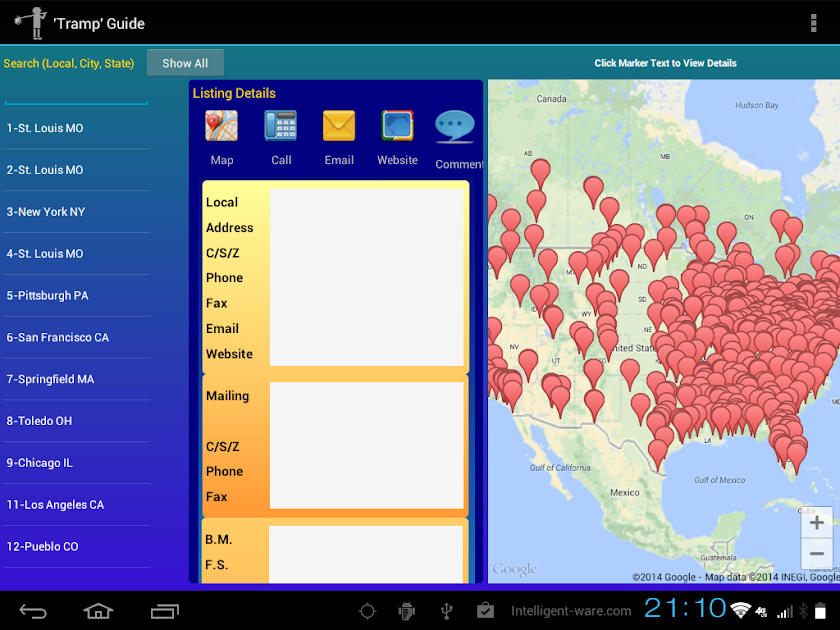Select 1-St. Louis MO listing
The image size is (840, 630).
point(76,128)
